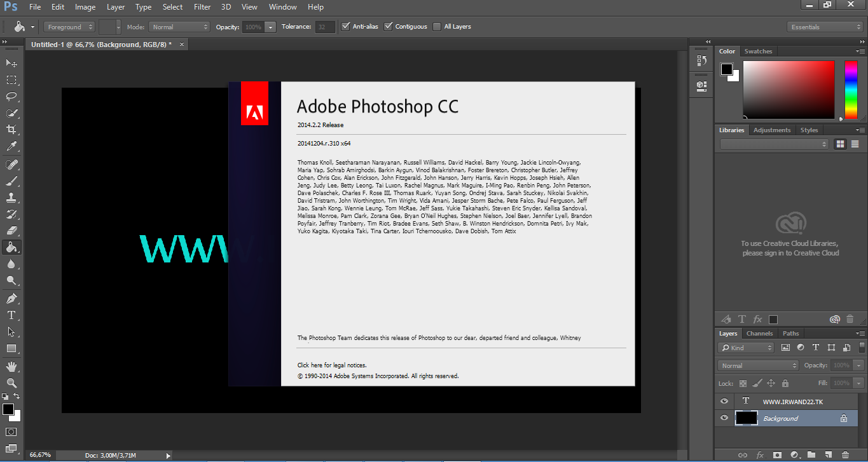868x462 pixels.
Task: Select the Brush tool
Action: 11,181
